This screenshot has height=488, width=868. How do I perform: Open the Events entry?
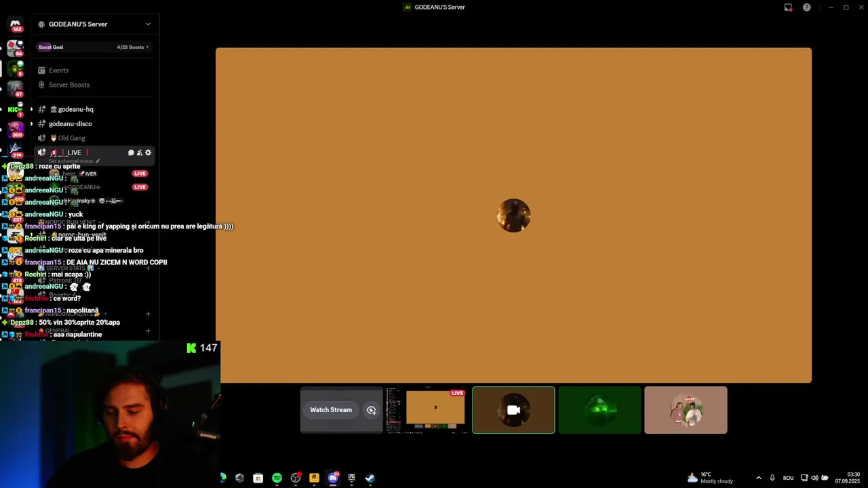(58, 70)
